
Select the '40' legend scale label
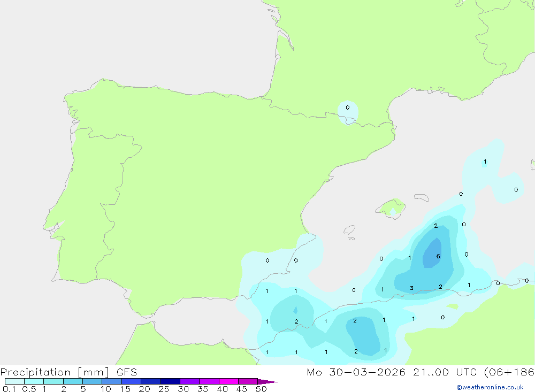coord(222,389)
